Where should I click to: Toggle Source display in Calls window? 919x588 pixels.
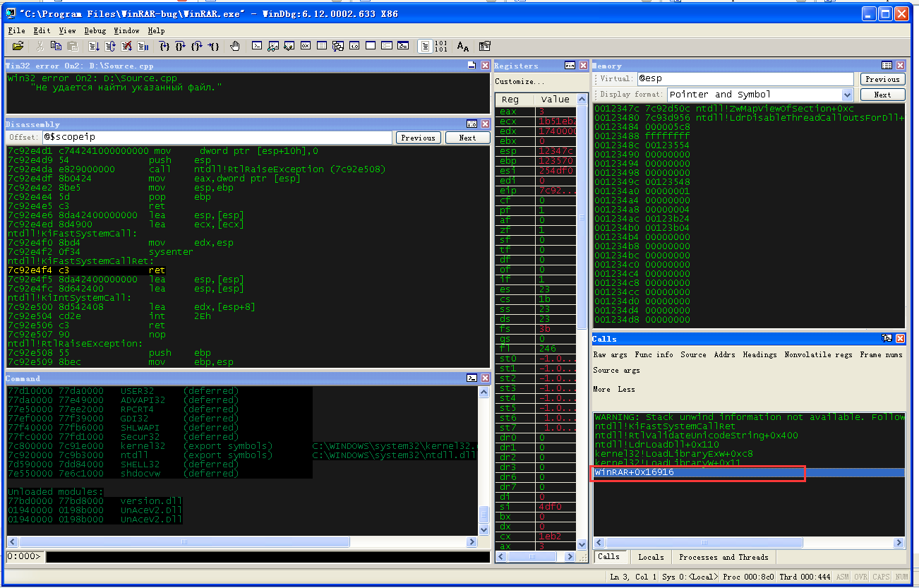693,354
